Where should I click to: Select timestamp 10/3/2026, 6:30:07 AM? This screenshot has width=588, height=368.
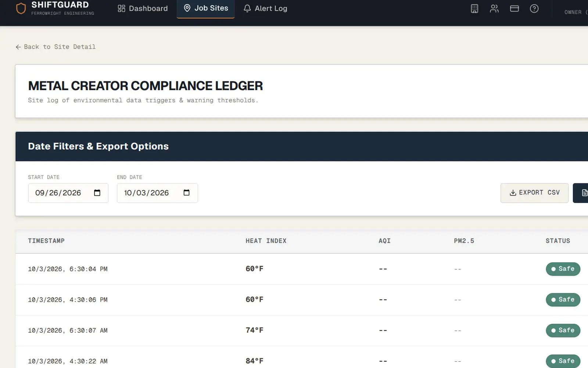pos(68,330)
